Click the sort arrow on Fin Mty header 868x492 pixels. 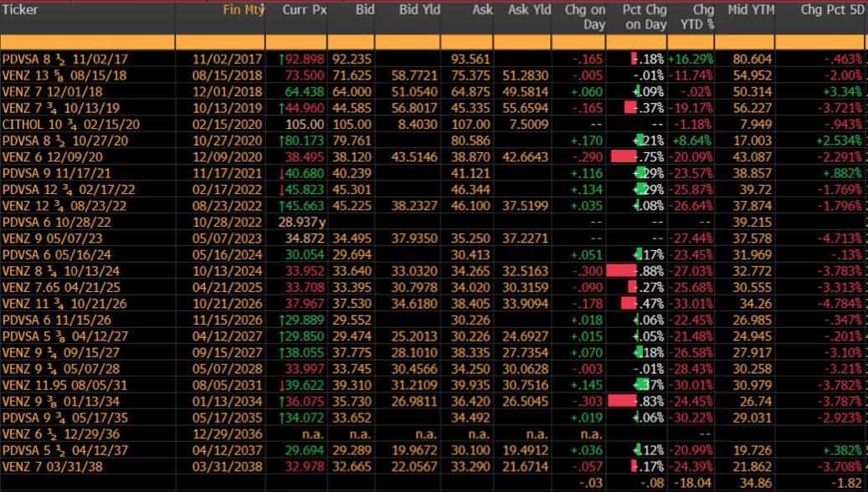pyautogui.click(x=263, y=9)
